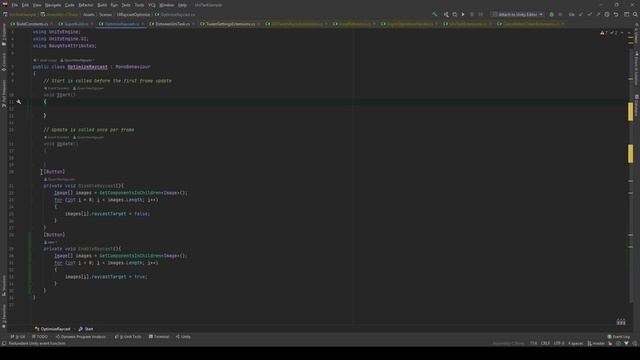Screen dimensions: 640x360
Task: Click the green Build hammer icon
Action: pos(435,14)
